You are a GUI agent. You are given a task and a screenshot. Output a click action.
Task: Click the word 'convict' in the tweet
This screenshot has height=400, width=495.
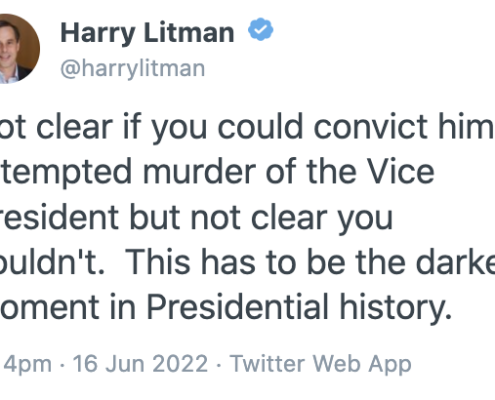point(371,127)
